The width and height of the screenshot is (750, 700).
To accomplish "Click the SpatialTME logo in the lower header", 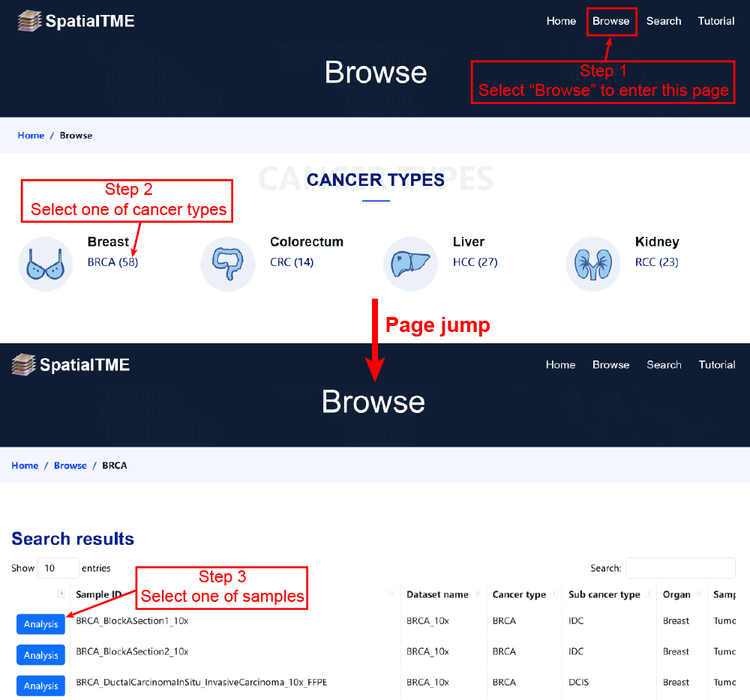I will [71, 365].
